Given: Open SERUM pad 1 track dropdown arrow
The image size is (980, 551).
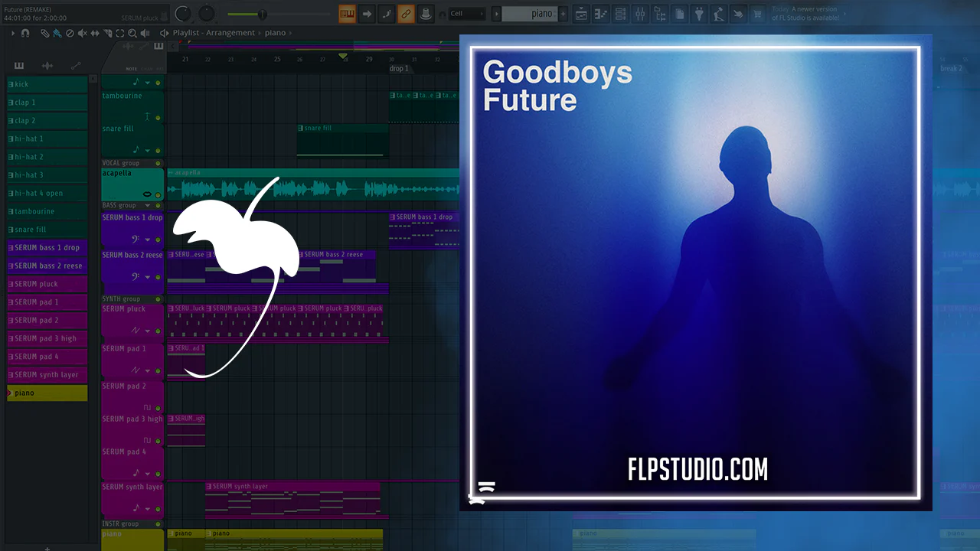Looking at the screenshot, I should tap(148, 370).
